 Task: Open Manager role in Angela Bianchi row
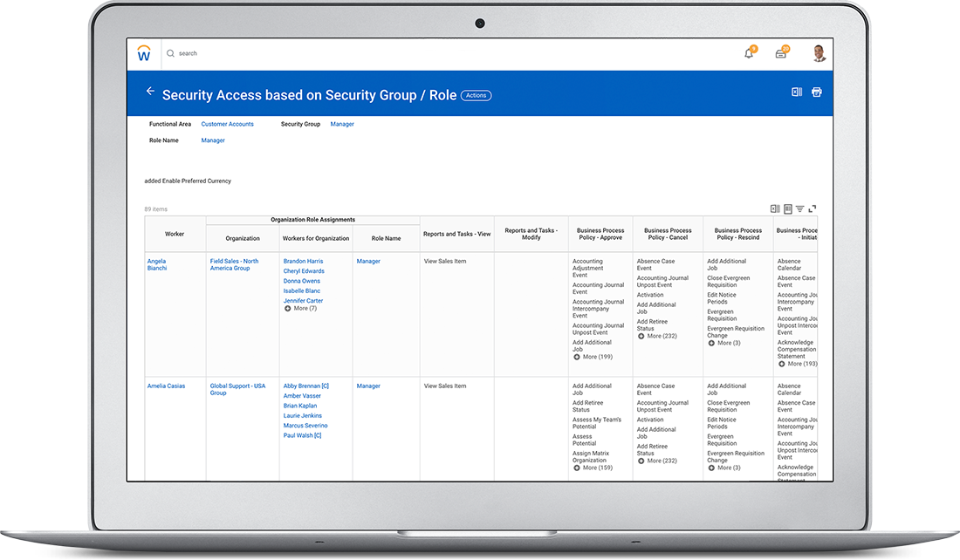pyautogui.click(x=368, y=262)
